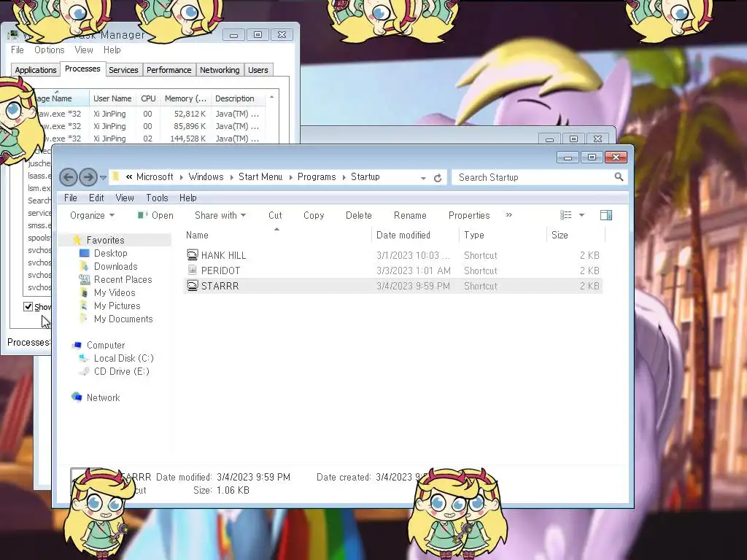The width and height of the screenshot is (747, 560).
Task: Open the Explorer File menu
Action: pos(71,198)
